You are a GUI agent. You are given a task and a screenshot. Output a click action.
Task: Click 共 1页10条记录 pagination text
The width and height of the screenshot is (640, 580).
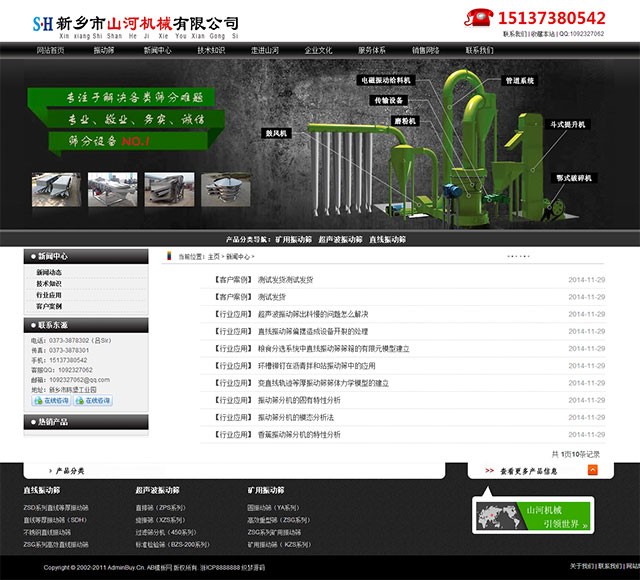(576, 454)
